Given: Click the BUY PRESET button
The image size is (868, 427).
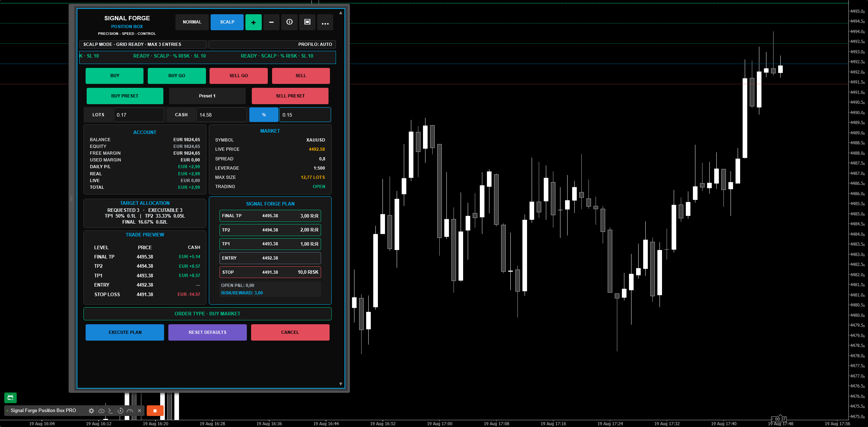Looking at the screenshot, I should [125, 96].
